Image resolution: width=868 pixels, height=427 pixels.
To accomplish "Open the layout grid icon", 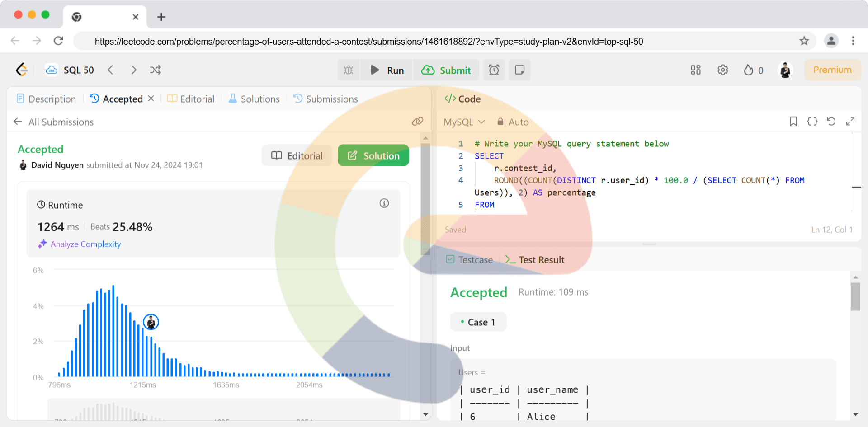I will pos(695,70).
